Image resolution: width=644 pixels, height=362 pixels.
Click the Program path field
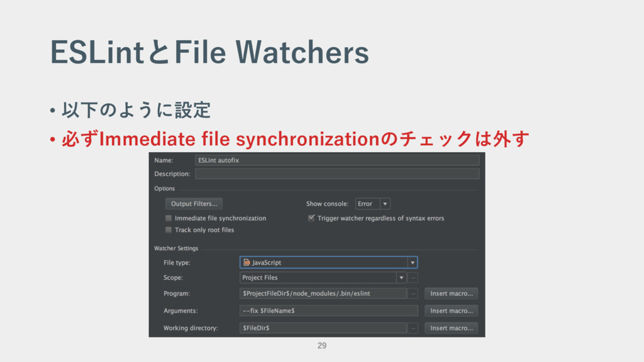click(x=323, y=293)
